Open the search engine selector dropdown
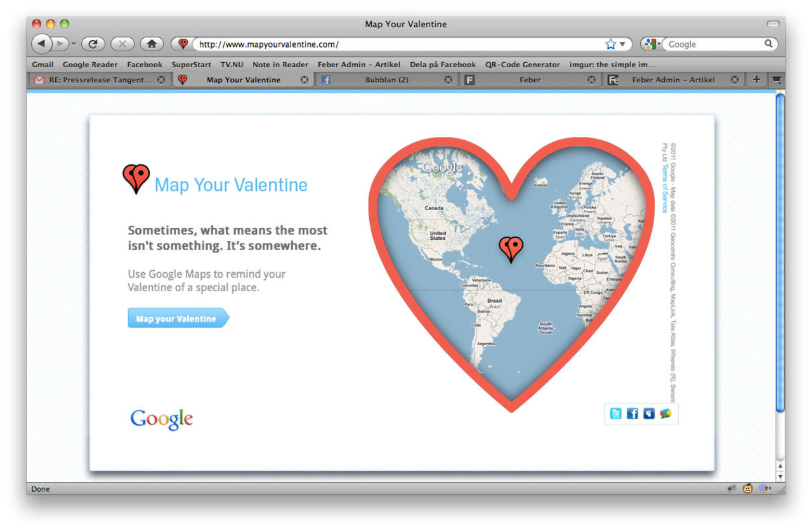Image resolution: width=812 pixels, height=531 pixels. (x=657, y=44)
